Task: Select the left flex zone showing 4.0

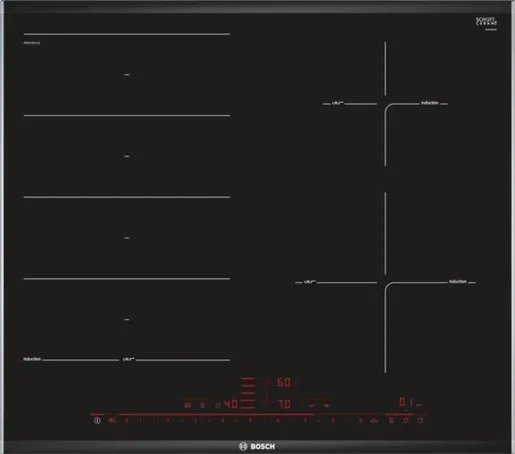Action: (x=231, y=404)
